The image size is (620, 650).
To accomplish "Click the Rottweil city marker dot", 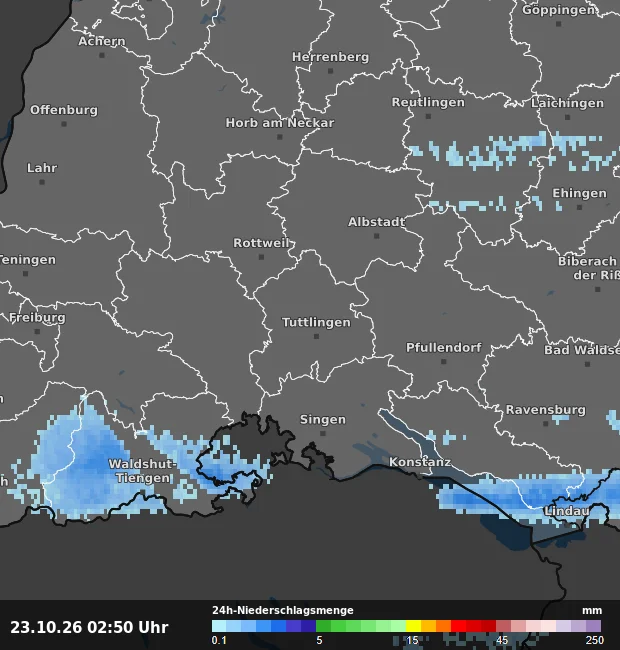I will 261,257.
